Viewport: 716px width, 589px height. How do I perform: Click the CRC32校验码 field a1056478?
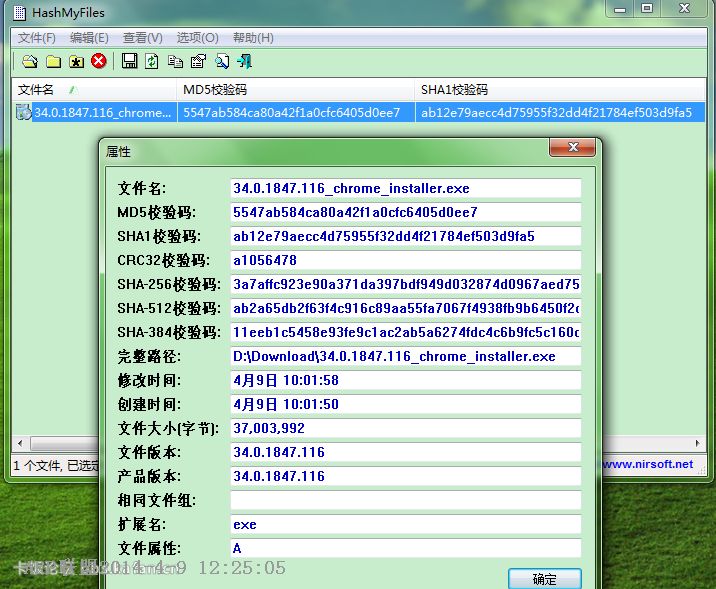click(405, 260)
